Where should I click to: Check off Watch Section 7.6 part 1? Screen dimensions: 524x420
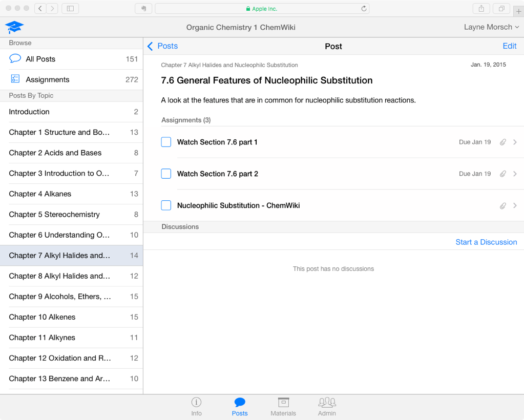[166, 142]
